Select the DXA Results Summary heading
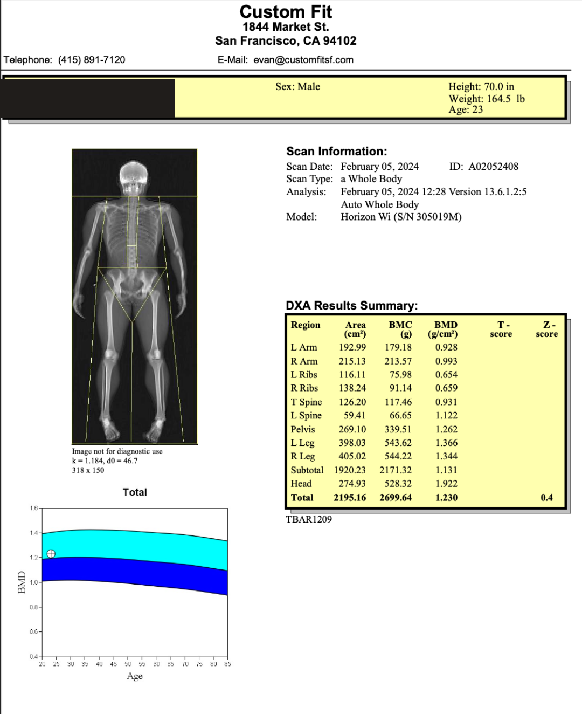 [x=351, y=305]
